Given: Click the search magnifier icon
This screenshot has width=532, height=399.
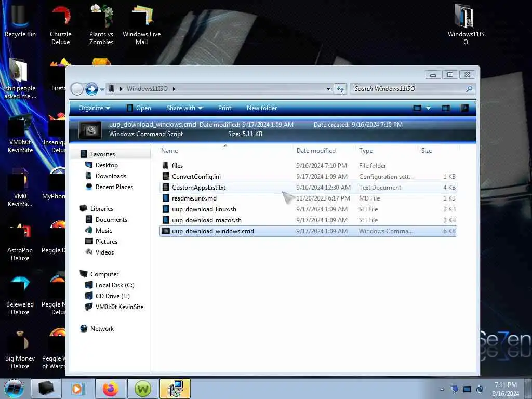Looking at the screenshot, I should (x=469, y=89).
